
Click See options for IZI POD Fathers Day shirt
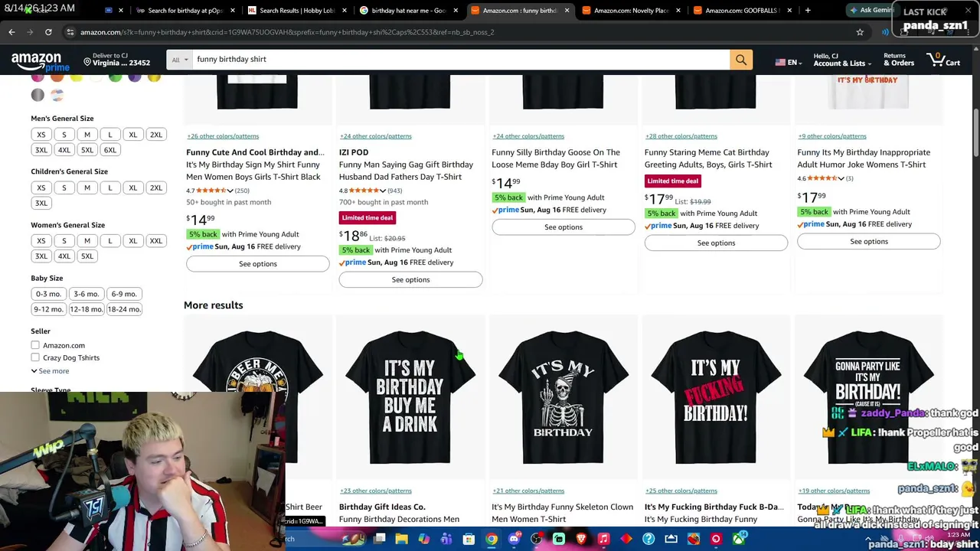point(410,280)
